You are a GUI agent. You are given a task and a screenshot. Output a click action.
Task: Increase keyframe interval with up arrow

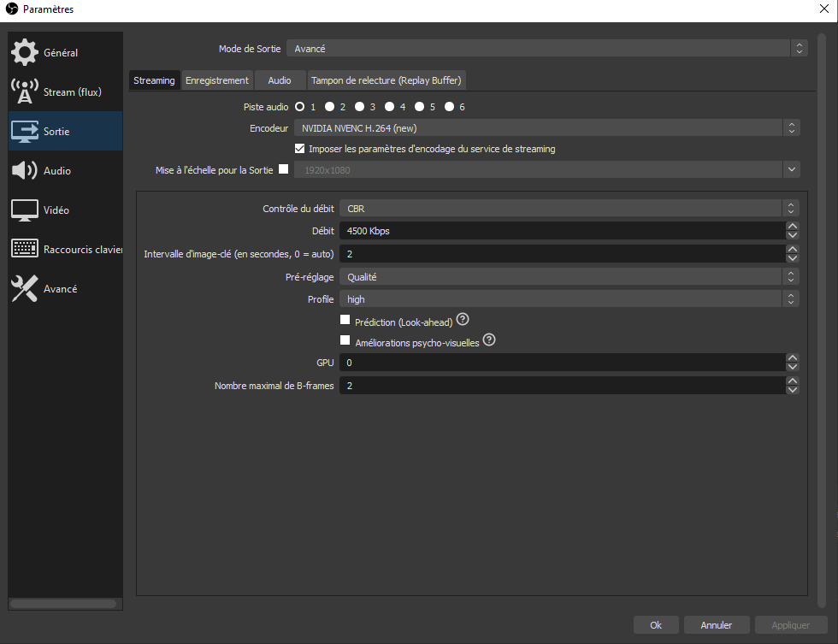(x=793, y=250)
